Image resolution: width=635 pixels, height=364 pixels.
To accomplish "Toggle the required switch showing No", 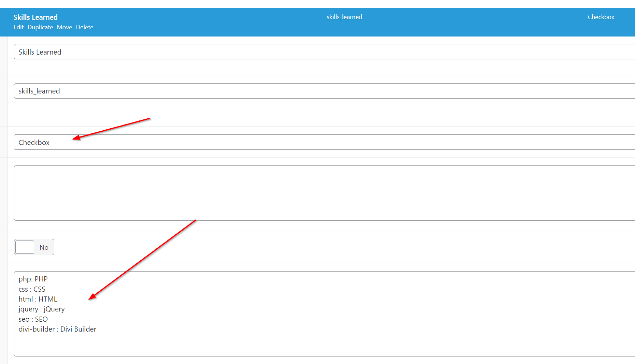I will point(34,247).
